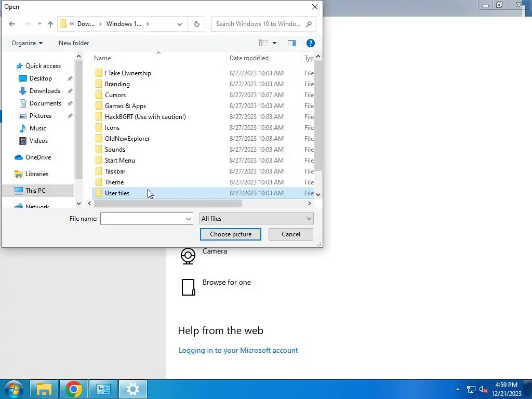532x399 pixels.
Task: Expand the File name dropdown arrow
Action: [189, 219]
